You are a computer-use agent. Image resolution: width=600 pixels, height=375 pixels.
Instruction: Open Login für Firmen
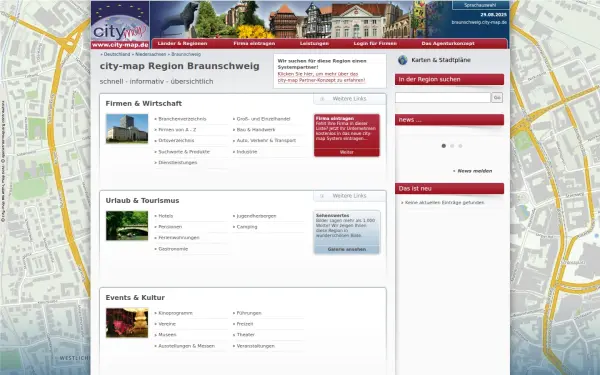(375, 44)
